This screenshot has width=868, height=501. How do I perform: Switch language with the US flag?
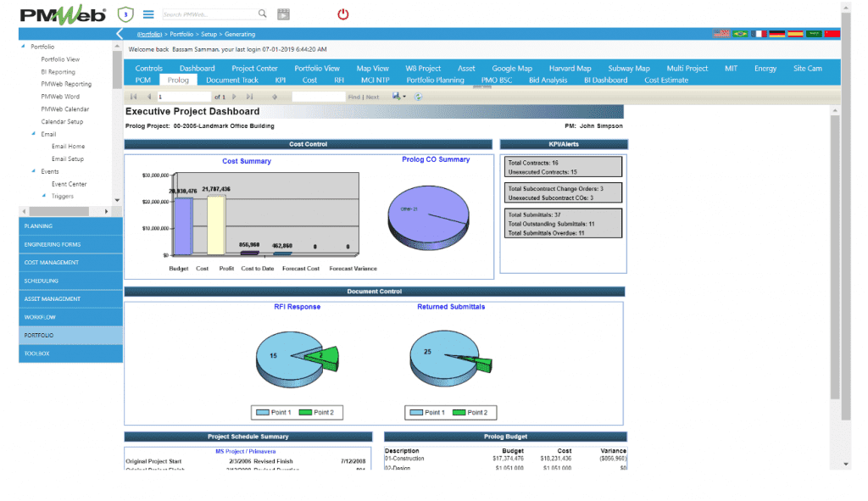pyautogui.click(x=721, y=34)
